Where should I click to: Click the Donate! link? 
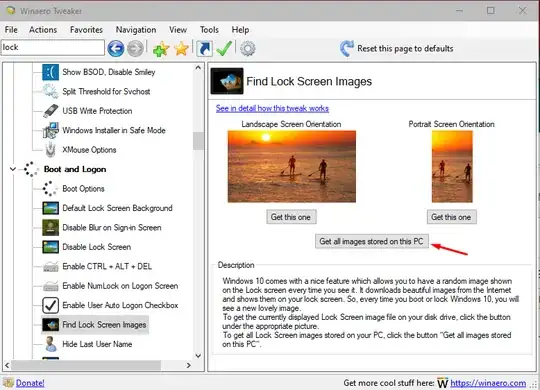click(x=30, y=383)
